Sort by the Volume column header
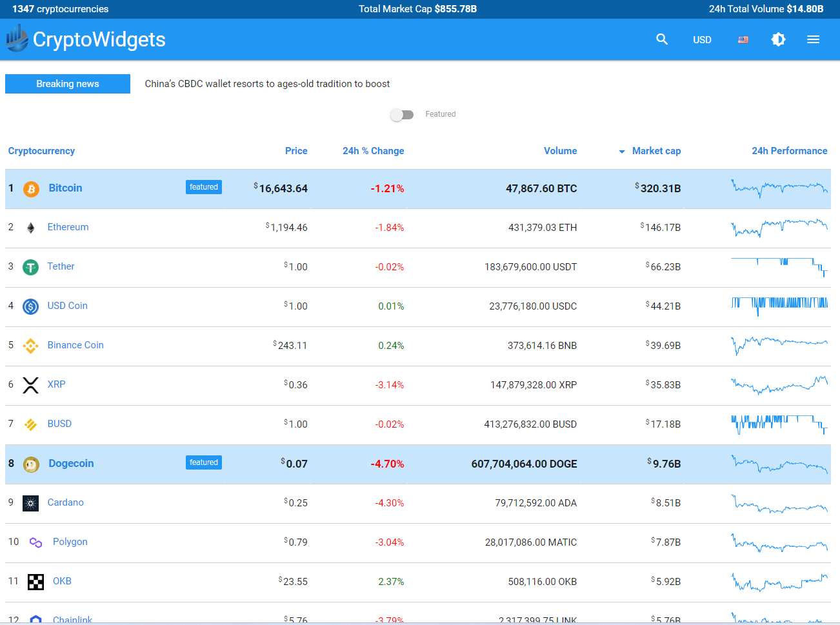Screen dimensions: 840x625 [560, 151]
